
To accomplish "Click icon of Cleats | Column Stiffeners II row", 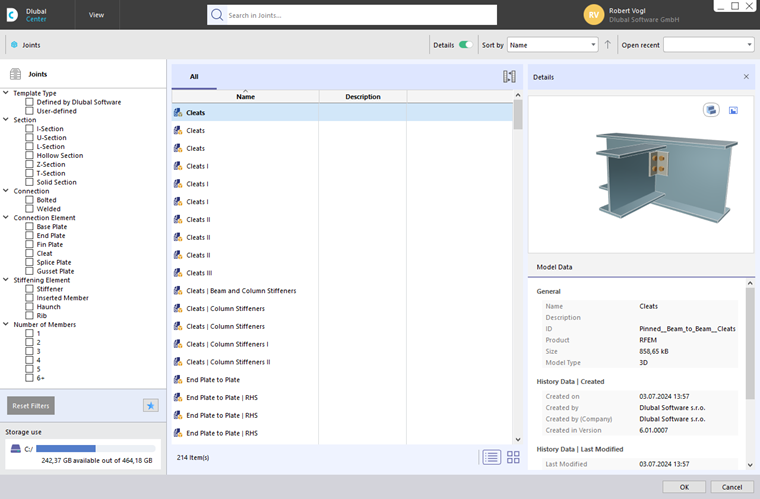I will coord(178,362).
